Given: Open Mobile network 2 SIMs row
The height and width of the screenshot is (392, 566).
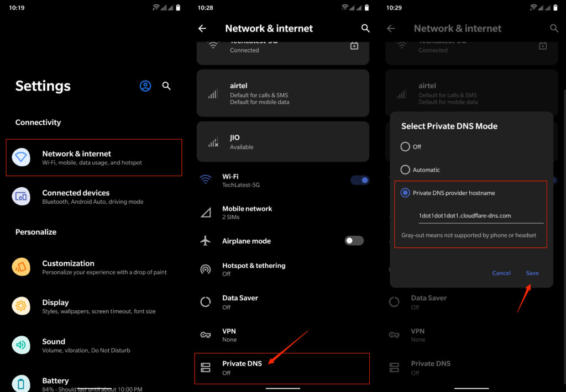Looking at the screenshot, I should (283, 213).
